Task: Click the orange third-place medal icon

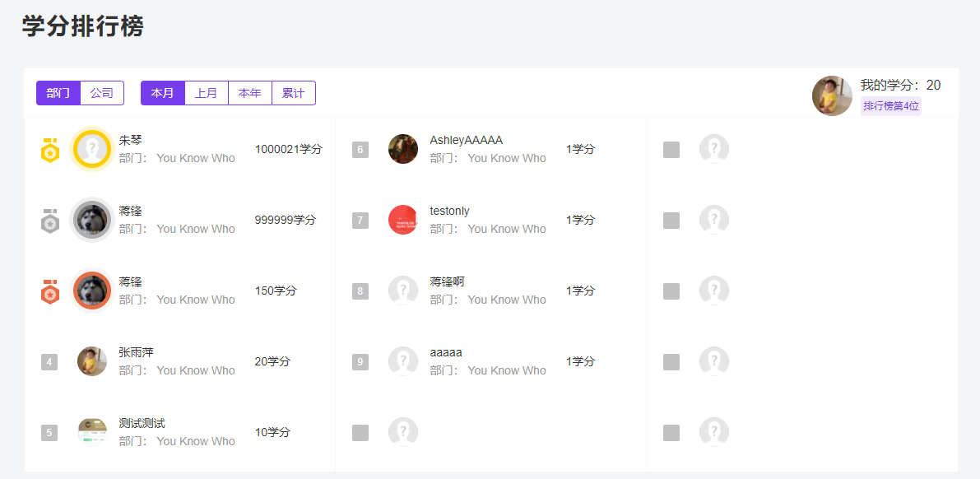Action: pos(50,291)
